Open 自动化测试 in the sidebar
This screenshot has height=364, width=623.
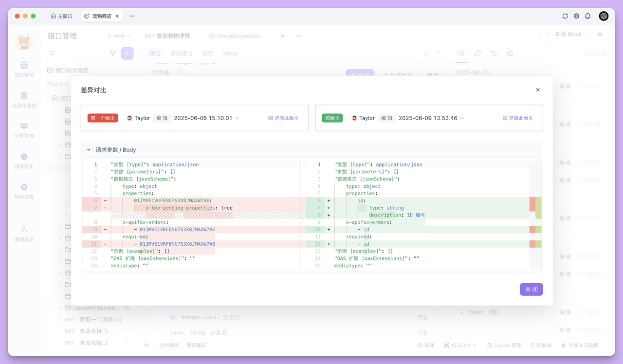24,100
